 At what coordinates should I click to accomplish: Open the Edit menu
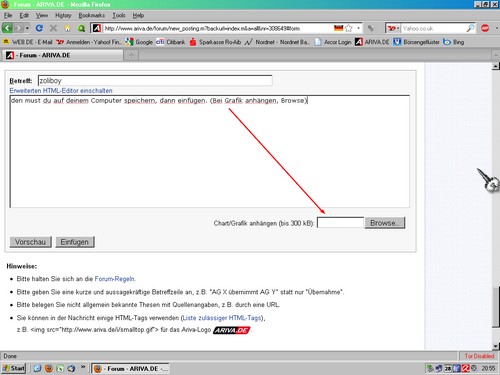tap(24, 15)
